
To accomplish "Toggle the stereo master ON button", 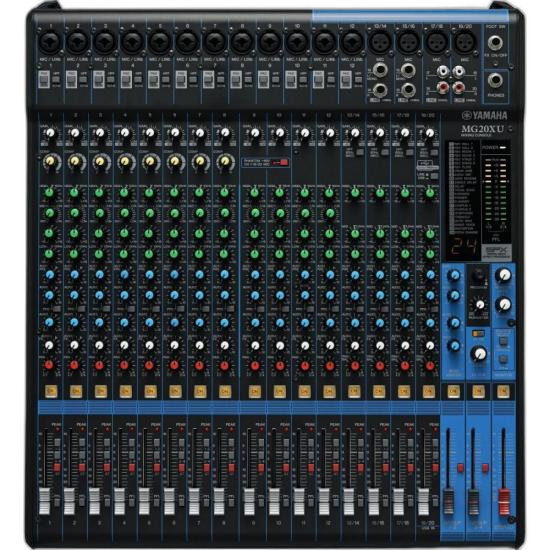I will [x=503, y=391].
